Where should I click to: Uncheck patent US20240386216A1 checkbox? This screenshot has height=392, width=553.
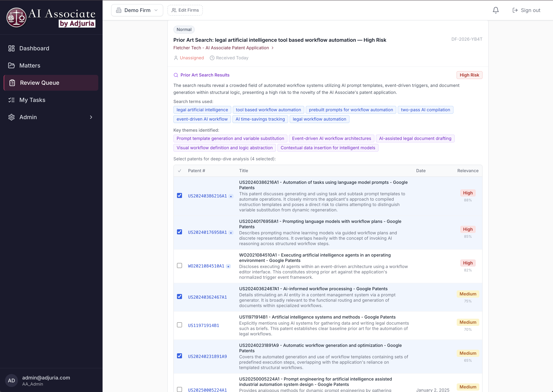(x=179, y=195)
